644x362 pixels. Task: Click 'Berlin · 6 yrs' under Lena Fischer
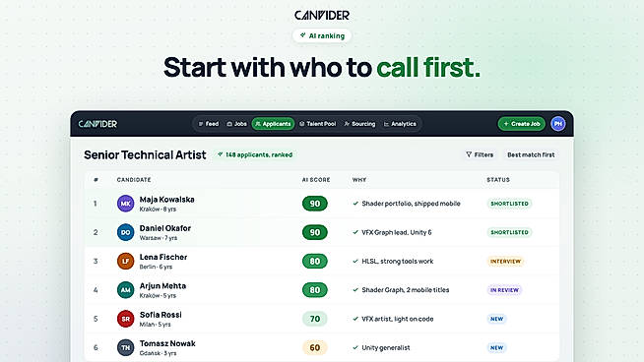click(x=156, y=267)
